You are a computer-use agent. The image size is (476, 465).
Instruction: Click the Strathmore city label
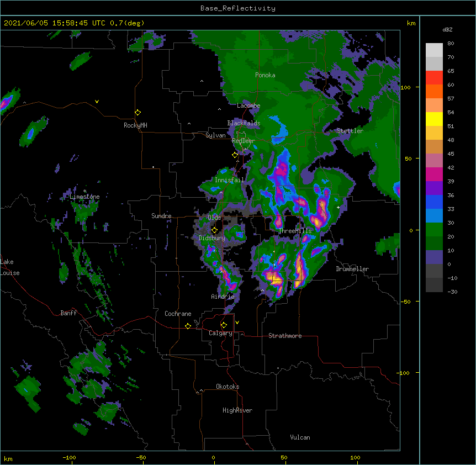285,336
